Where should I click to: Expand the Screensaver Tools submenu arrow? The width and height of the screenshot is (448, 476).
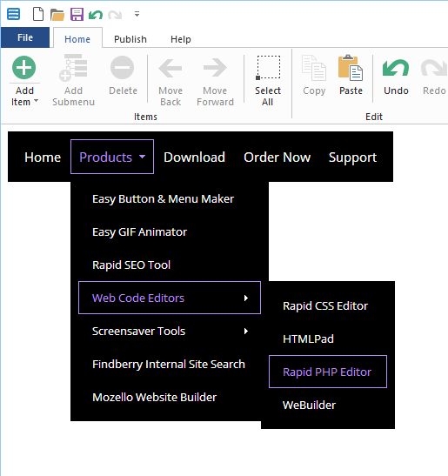click(x=246, y=331)
